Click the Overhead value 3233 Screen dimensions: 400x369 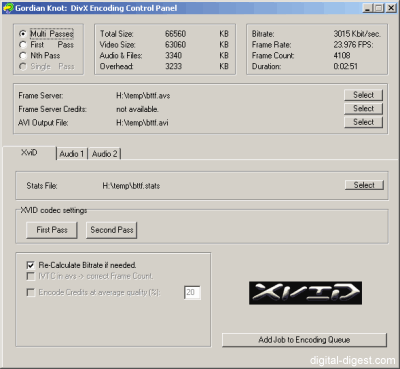[173, 66]
